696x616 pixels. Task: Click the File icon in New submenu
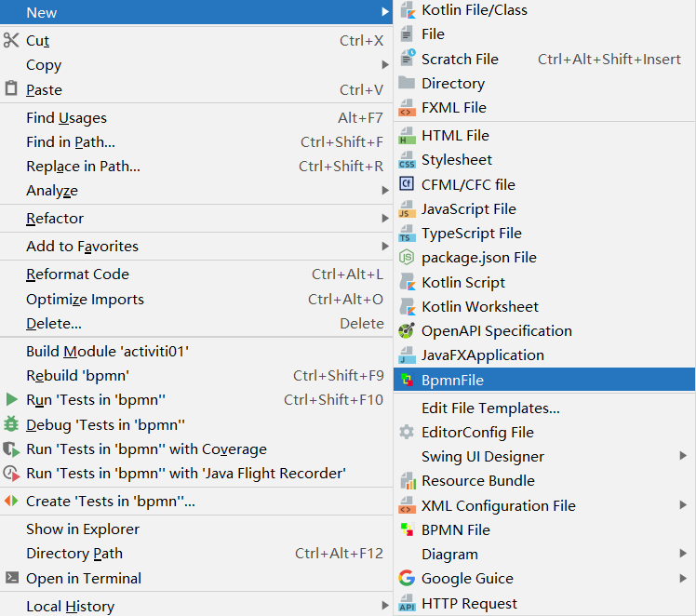point(406,34)
